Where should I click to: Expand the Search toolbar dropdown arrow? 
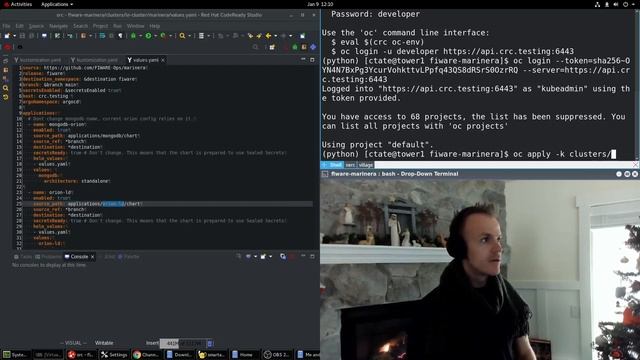pos(189,36)
